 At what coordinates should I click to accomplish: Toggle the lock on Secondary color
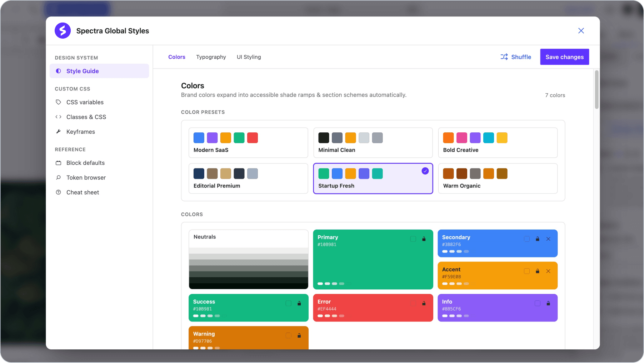[x=538, y=239]
